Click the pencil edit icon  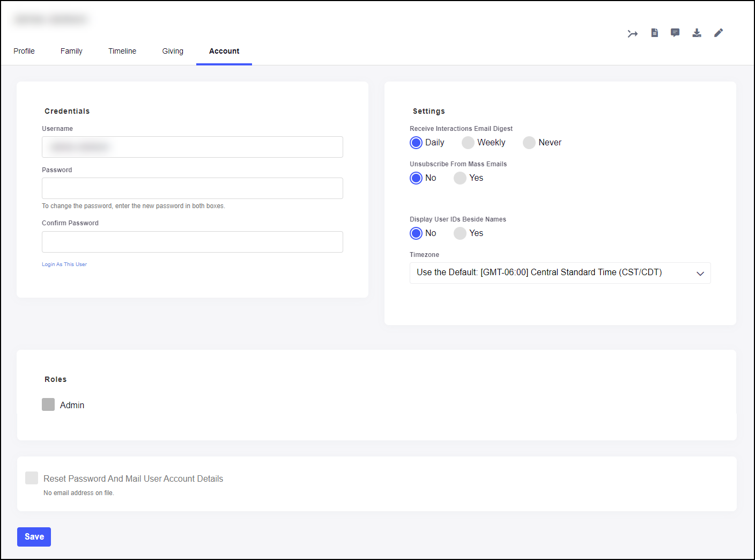point(719,33)
